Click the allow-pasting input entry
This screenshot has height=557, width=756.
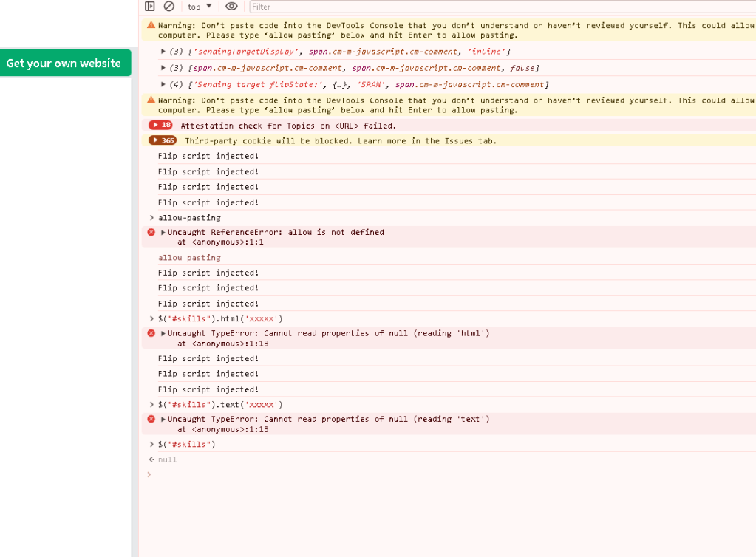pyautogui.click(x=189, y=218)
